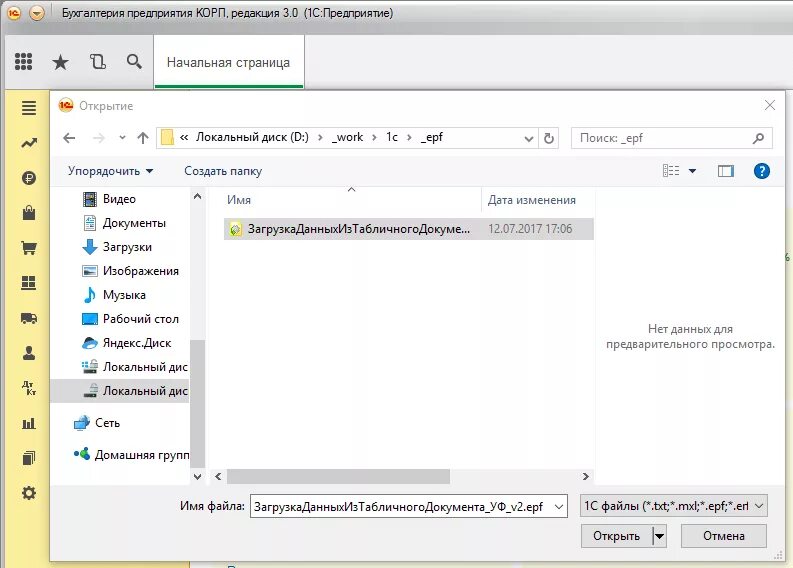Open the 1C файлы type filter

coord(674,506)
